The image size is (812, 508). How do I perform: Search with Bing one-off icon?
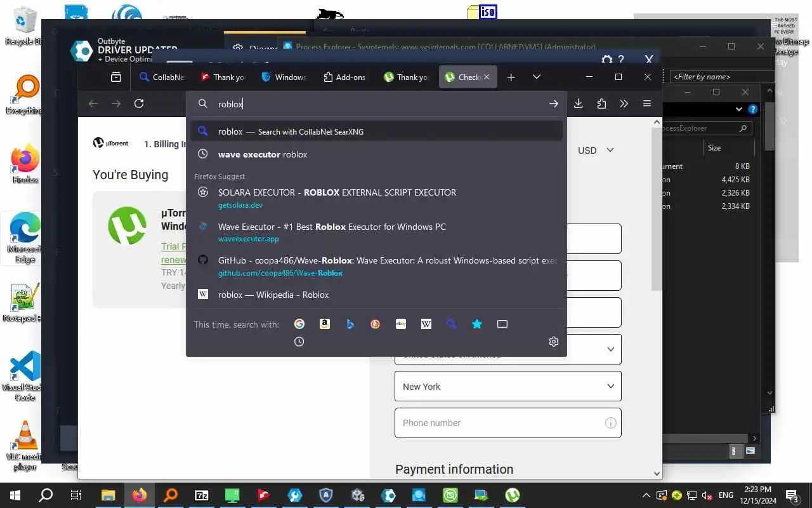(350, 324)
